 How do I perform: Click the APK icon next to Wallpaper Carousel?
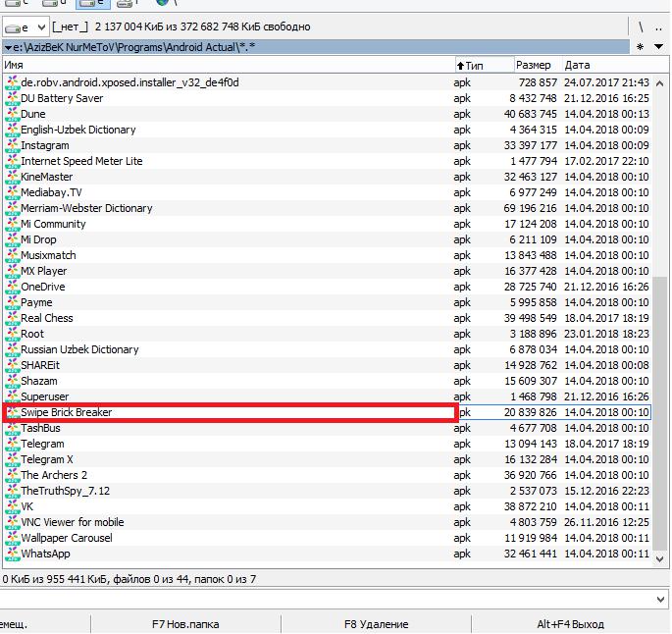pyautogui.click(x=13, y=538)
